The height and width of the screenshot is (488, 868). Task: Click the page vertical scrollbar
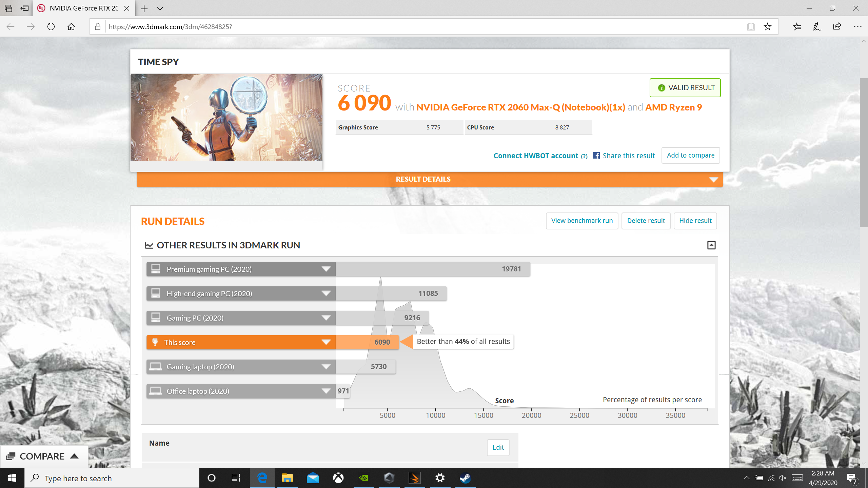click(x=864, y=152)
